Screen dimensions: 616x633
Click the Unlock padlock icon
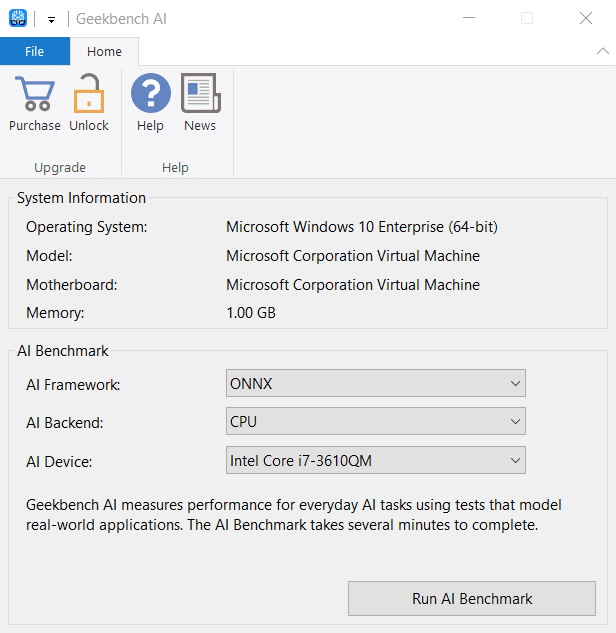pos(88,95)
